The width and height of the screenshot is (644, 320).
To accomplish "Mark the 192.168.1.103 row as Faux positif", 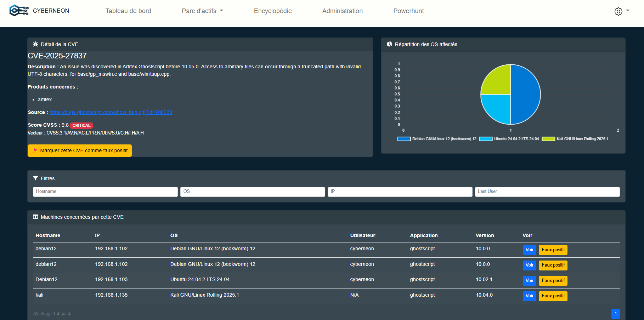I will [553, 281].
